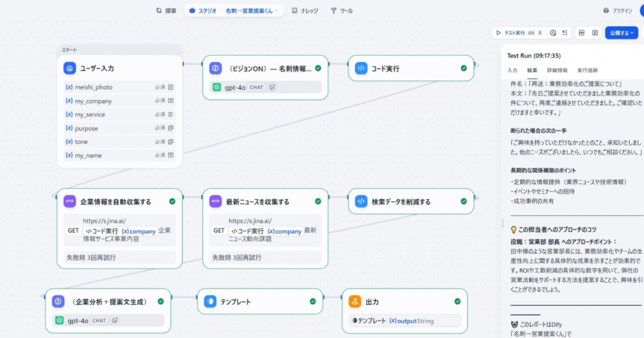Click the 断られた場合の次の一手 heading
The height and width of the screenshot is (338, 644).
(x=538, y=131)
